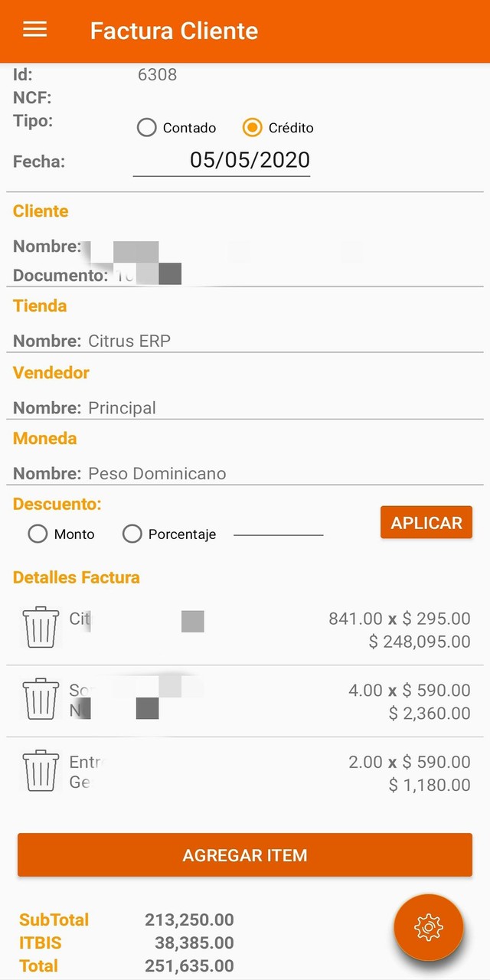Choose Monto as discount type
This screenshot has height=980, width=490.
[x=38, y=534]
